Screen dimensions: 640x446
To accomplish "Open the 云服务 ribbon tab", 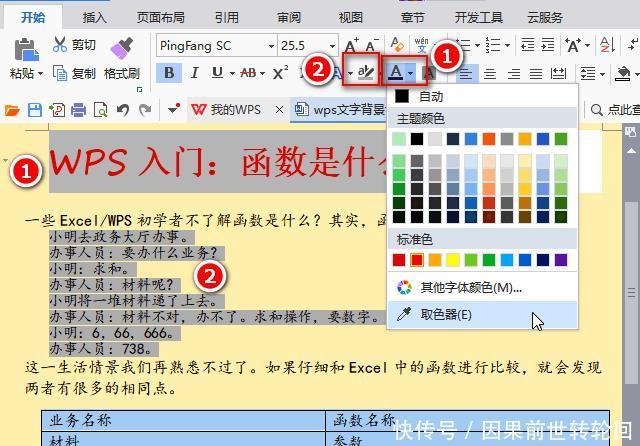I will pyautogui.click(x=545, y=18).
